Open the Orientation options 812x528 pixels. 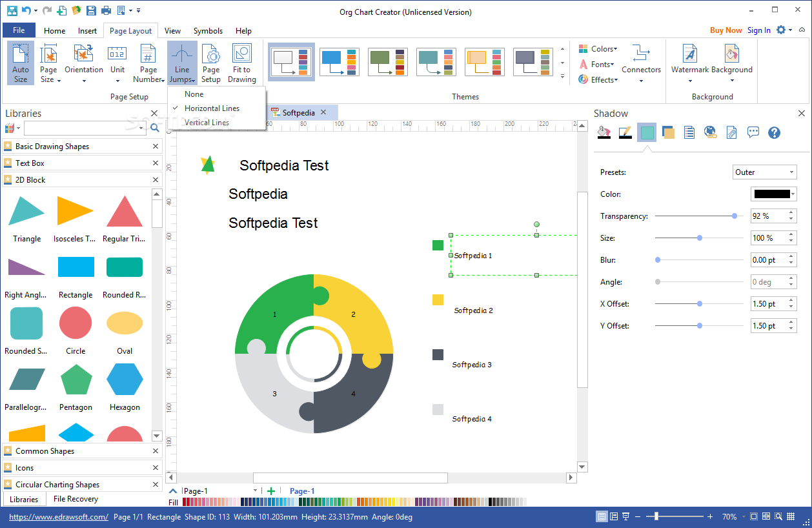click(84, 63)
